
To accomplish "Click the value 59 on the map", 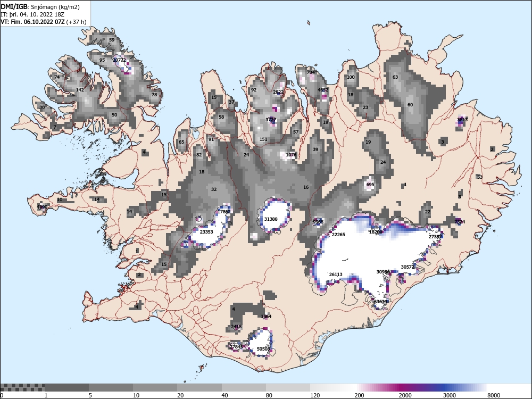I will pos(112,40).
